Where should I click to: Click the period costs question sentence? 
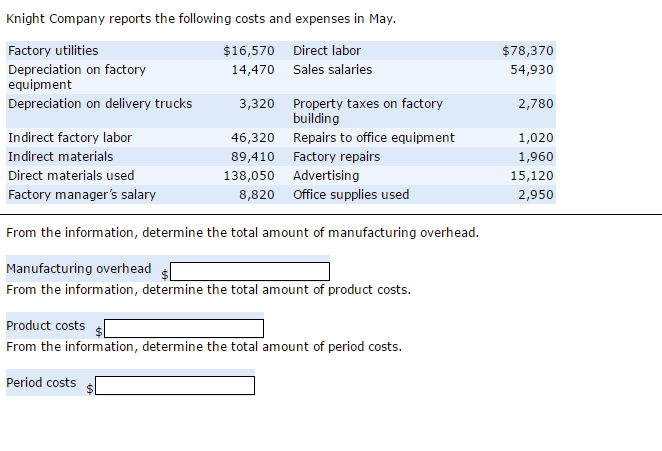point(204,347)
